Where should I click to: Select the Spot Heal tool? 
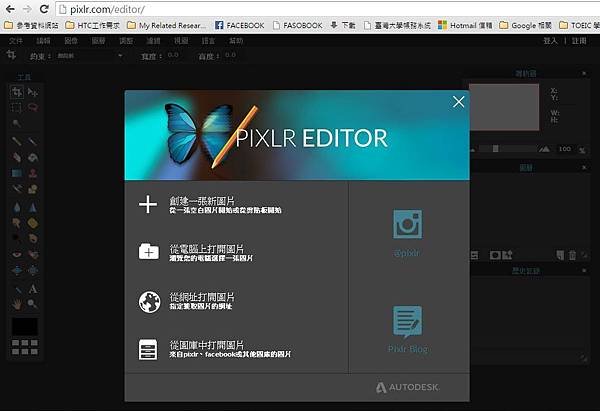coord(33,254)
